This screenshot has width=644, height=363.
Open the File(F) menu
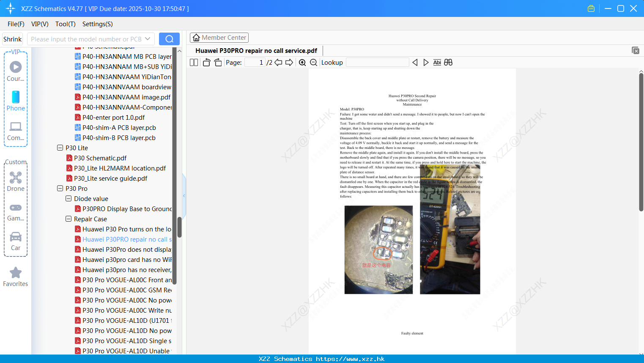(16, 24)
